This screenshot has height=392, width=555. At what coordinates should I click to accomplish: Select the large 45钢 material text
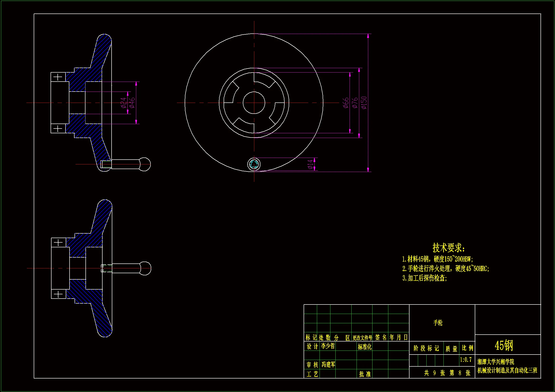(x=503, y=346)
